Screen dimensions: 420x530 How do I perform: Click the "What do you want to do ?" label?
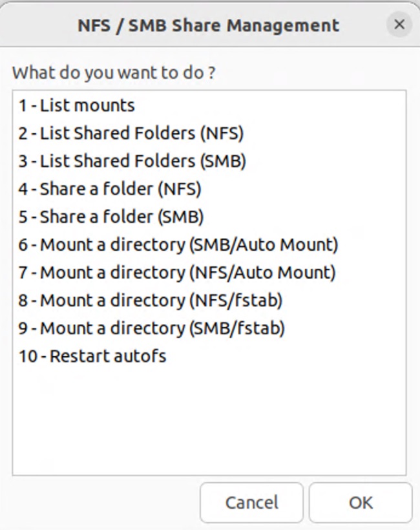114,72
